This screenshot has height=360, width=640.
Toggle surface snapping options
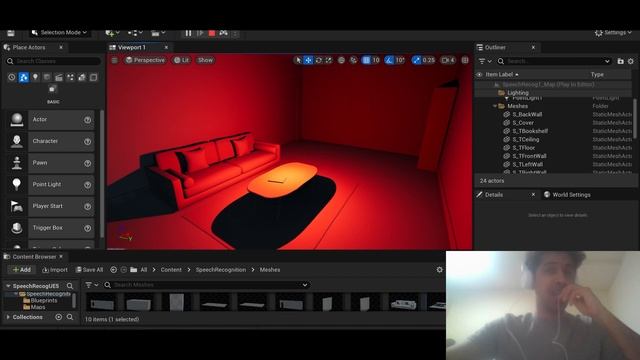353,60
